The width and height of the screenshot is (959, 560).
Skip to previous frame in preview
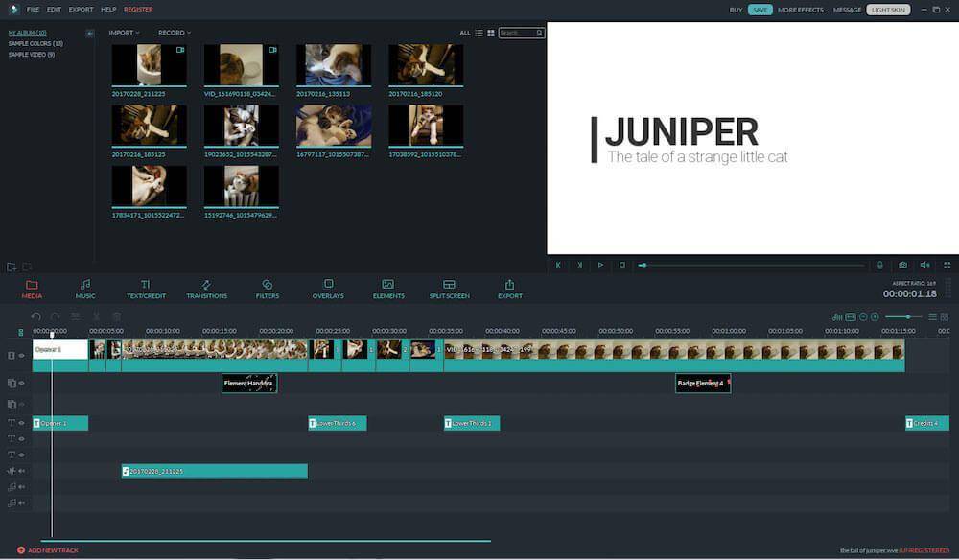[558, 266]
